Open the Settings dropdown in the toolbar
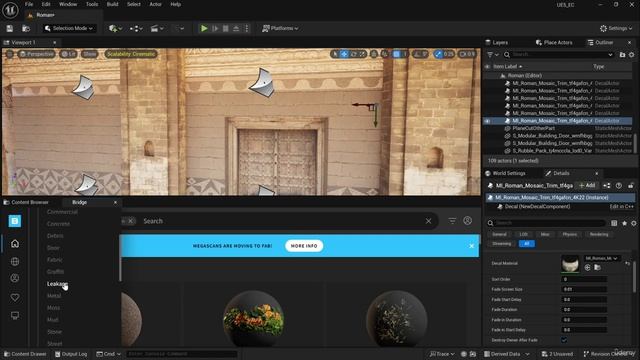Screen dimensions: 640x360 (616, 28)
